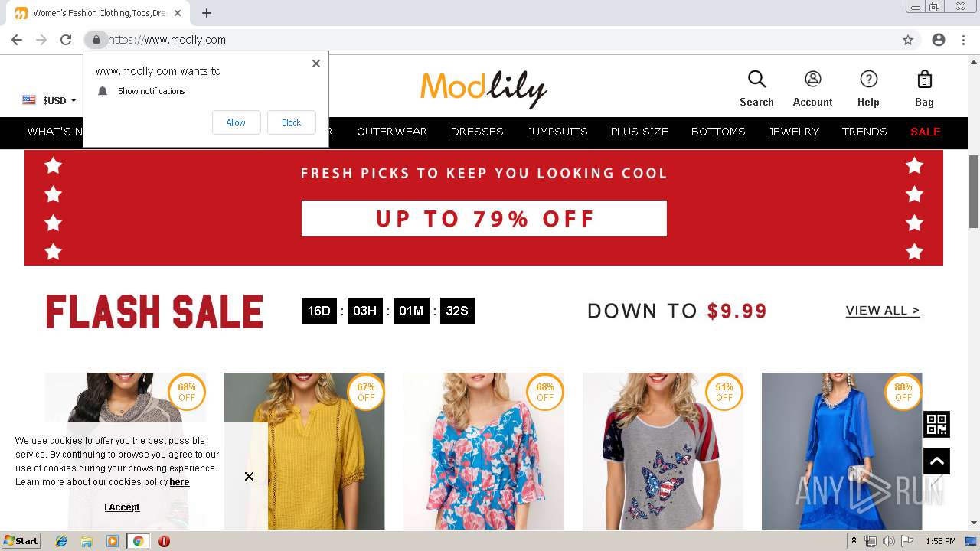Open the Account profile icon
The image size is (980, 551).
coord(812,80)
